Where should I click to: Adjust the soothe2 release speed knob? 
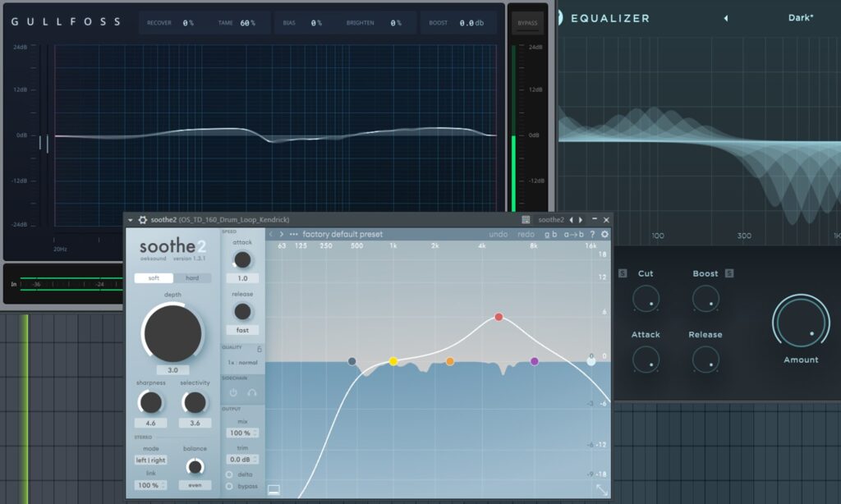pos(242,312)
